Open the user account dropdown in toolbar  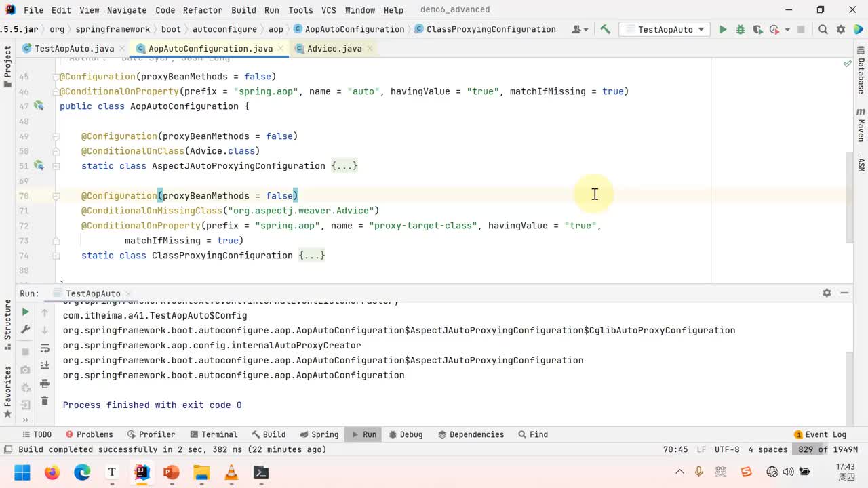[580, 29]
